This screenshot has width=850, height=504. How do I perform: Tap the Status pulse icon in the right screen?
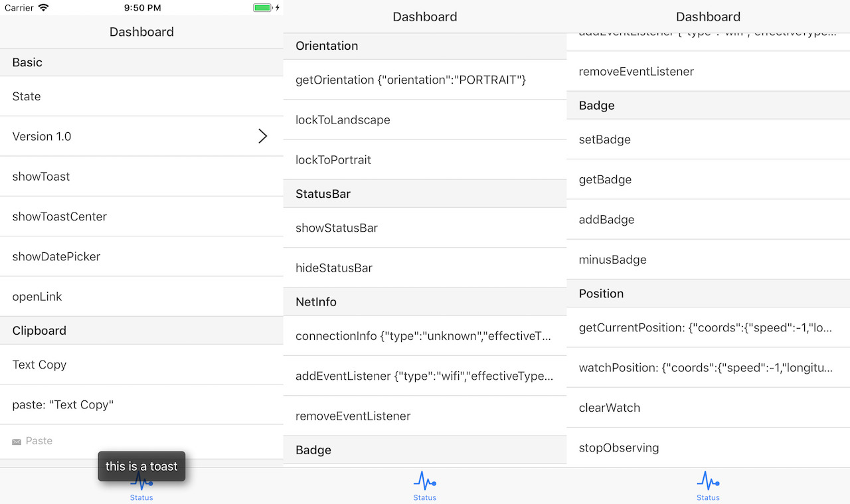tap(708, 481)
